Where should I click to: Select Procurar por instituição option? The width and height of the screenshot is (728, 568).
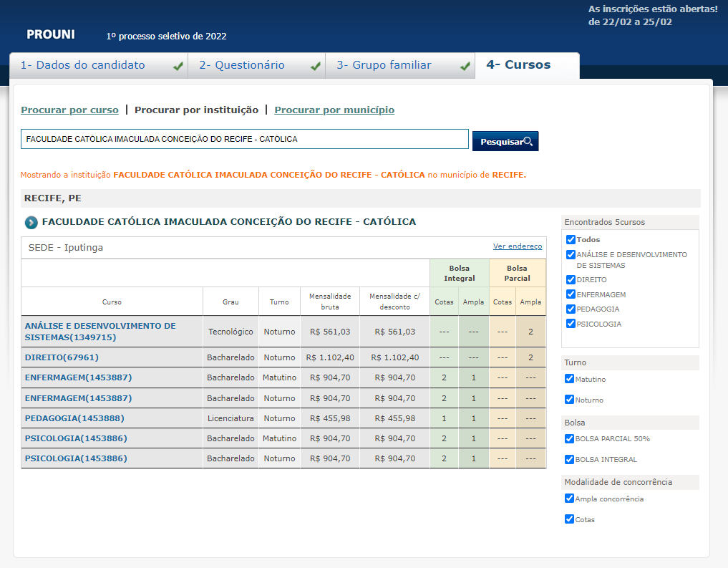click(x=196, y=110)
